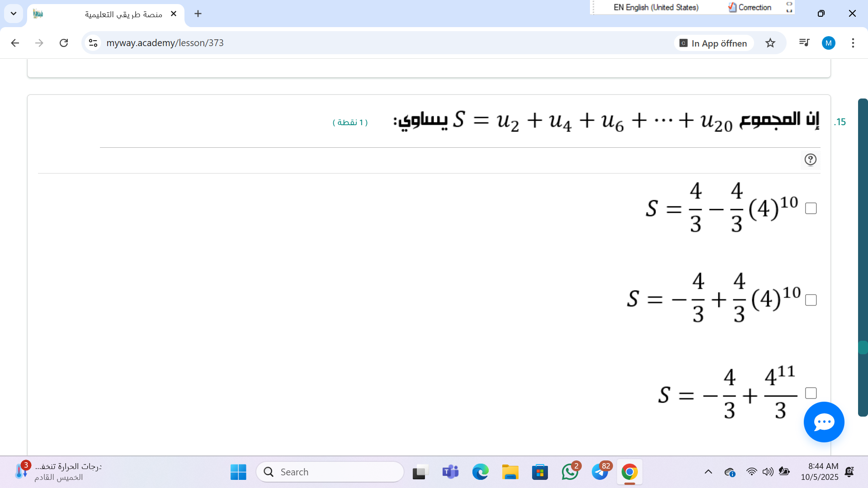Click the page vertical scrollbar

point(863,257)
